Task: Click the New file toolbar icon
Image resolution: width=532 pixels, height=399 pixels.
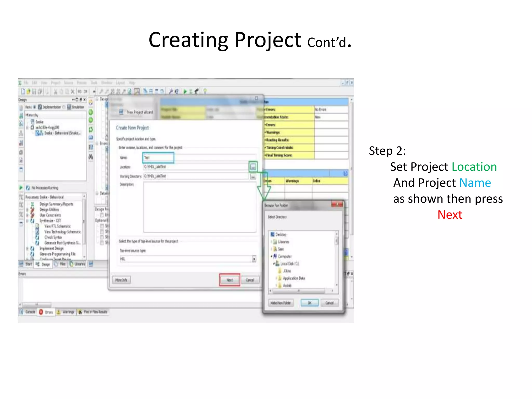Action: [x=23, y=91]
